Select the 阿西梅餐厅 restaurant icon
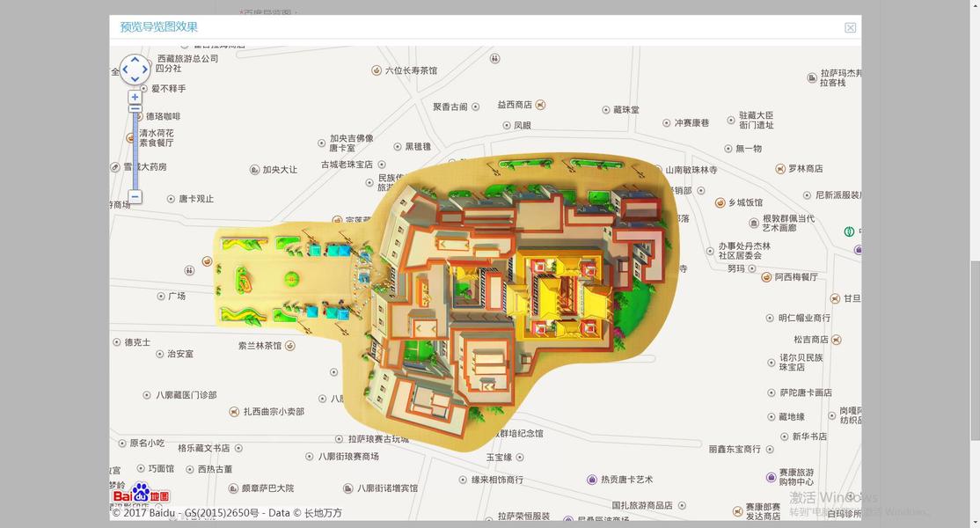Screen dimensions: 980x528 click(x=766, y=277)
